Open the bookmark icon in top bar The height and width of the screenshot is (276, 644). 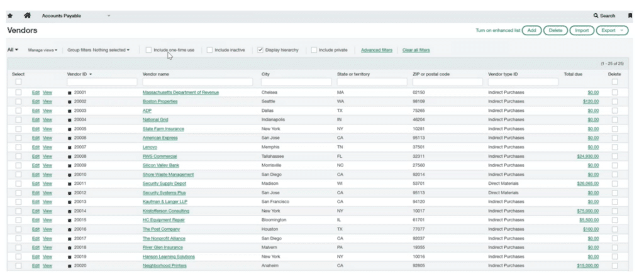630,15
